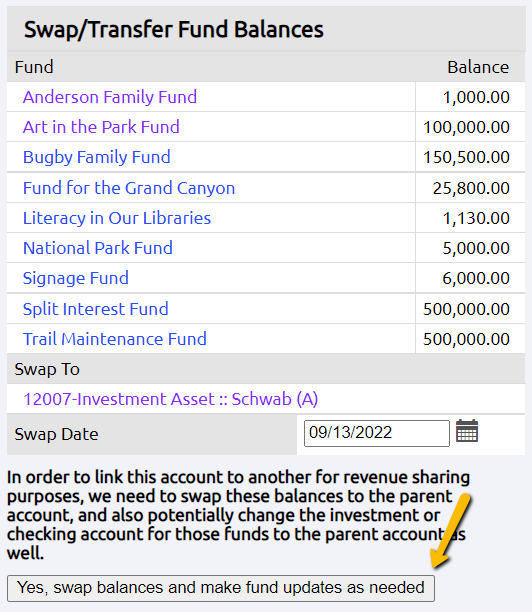Confirm swap balances and fund updates
532x612 pixels.
pyautogui.click(x=221, y=588)
